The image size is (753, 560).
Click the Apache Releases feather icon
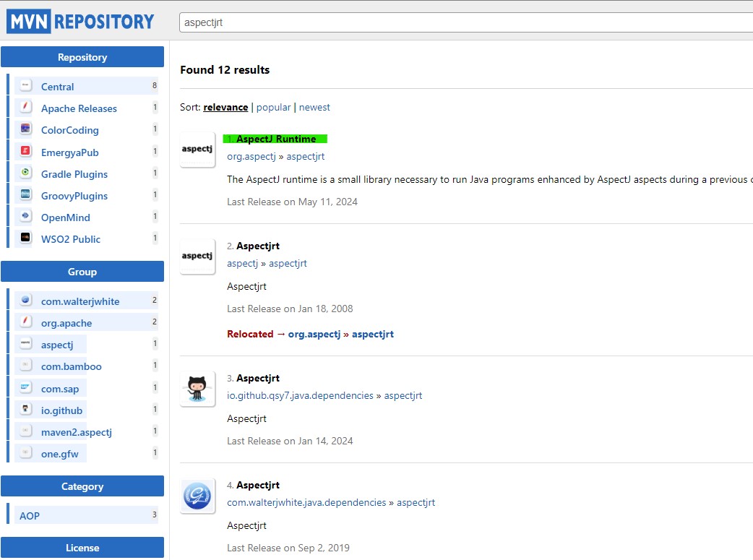pyautogui.click(x=25, y=107)
